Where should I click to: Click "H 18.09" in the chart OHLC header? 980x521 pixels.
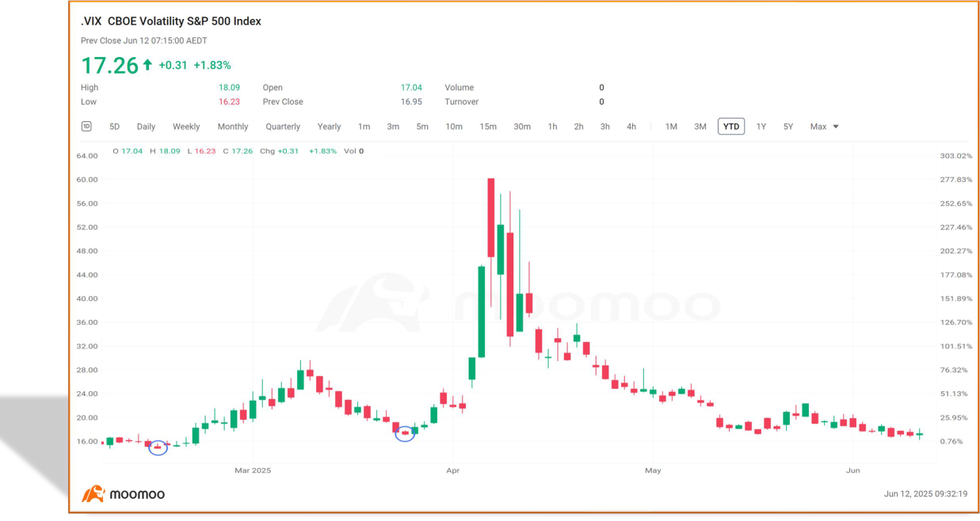pyautogui.click(x=165, y=151)
